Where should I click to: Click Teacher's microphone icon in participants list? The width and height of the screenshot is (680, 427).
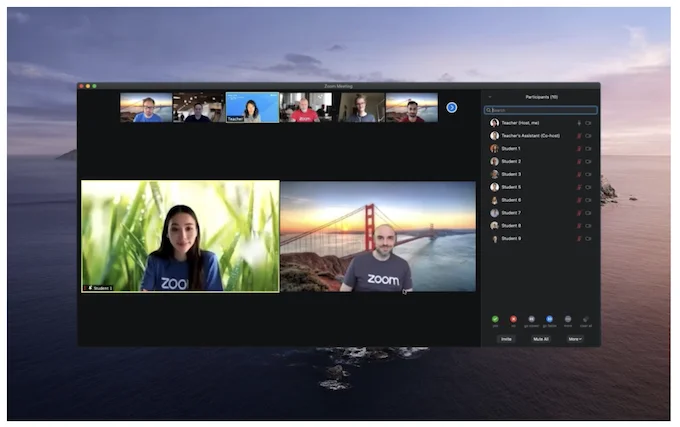coord(579,123)
